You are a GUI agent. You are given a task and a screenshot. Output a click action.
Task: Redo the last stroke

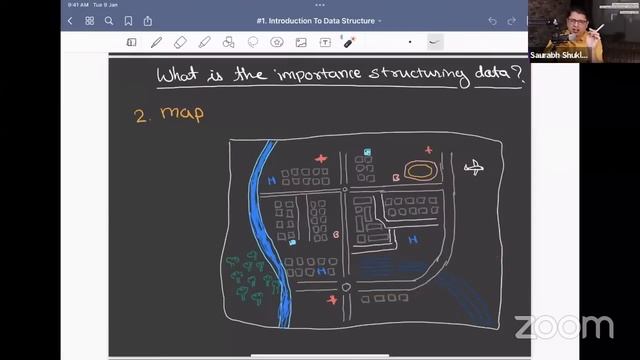511,21
